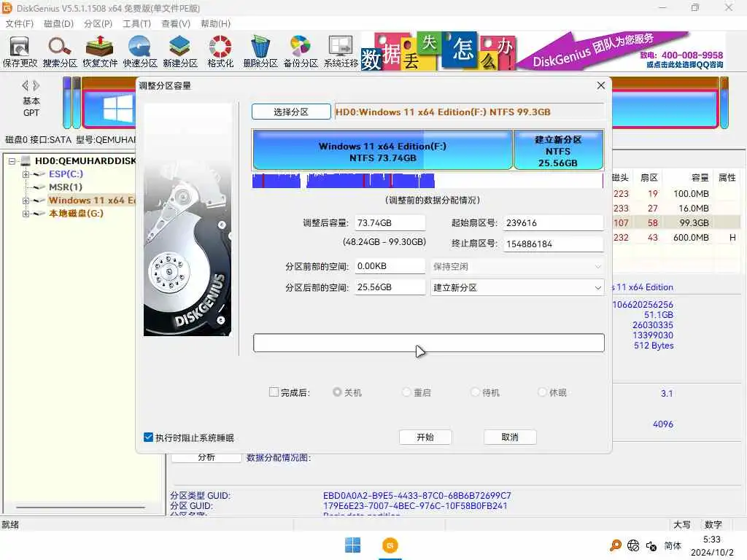Click the Recover Files (恢复文件) icon
The width and height of the screenshot is (747, 560).
pyautogui.click(x=99, y=52)
